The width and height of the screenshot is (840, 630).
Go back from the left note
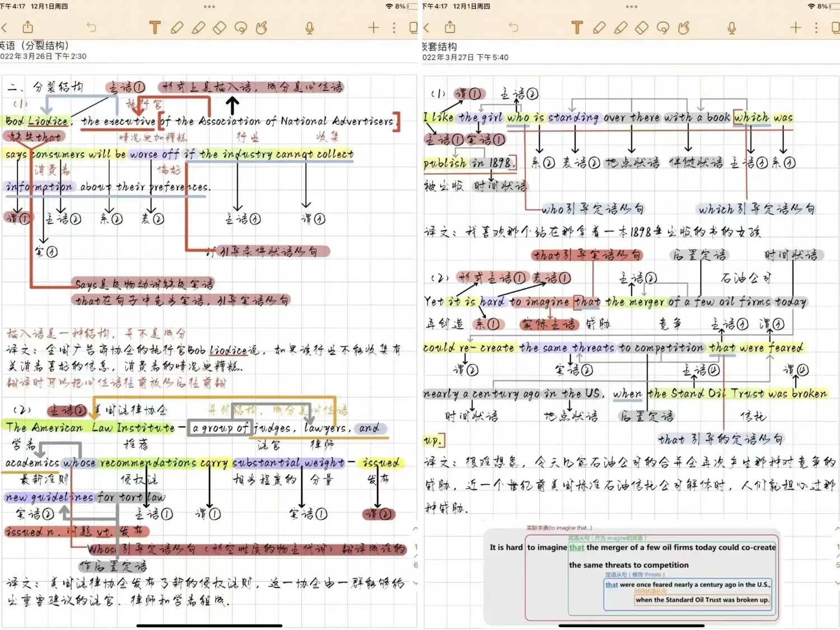point(4,27)
